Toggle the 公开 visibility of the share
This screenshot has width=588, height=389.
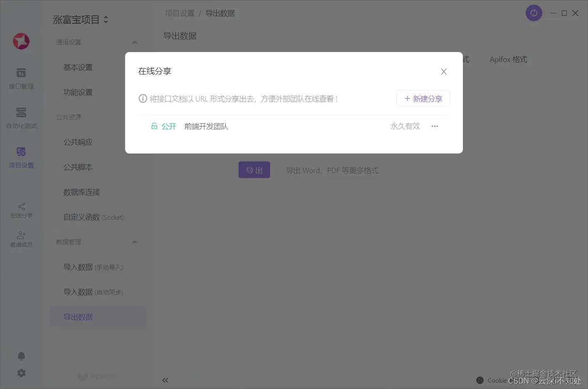(x=164, y=126)
